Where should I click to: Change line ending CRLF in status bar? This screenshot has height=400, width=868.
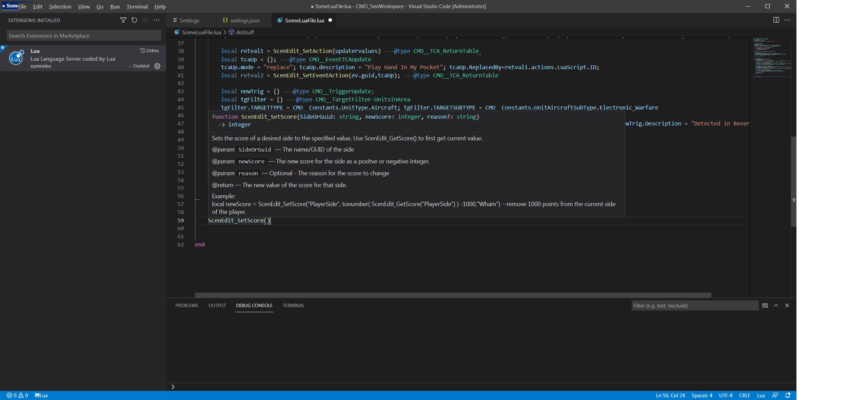[745, 395]
